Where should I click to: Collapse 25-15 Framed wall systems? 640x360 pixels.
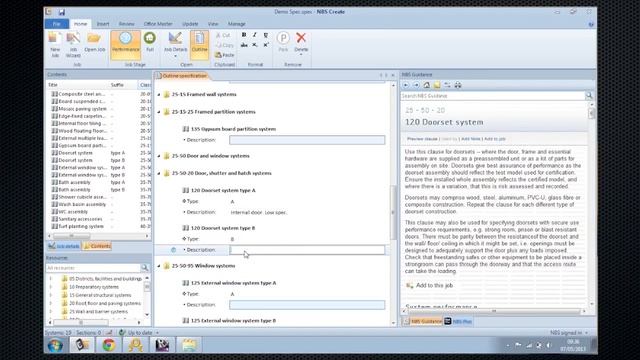[x=159, y=94]
